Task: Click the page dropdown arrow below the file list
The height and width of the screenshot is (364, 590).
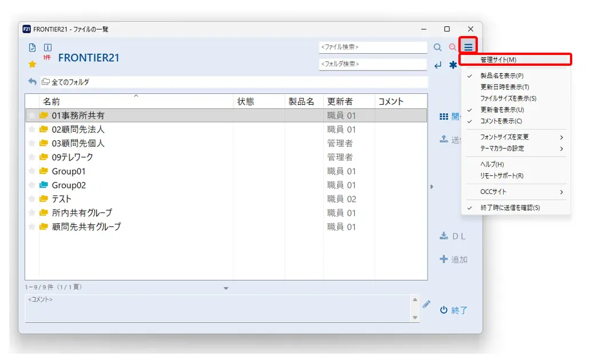Action: coord(225,289)
